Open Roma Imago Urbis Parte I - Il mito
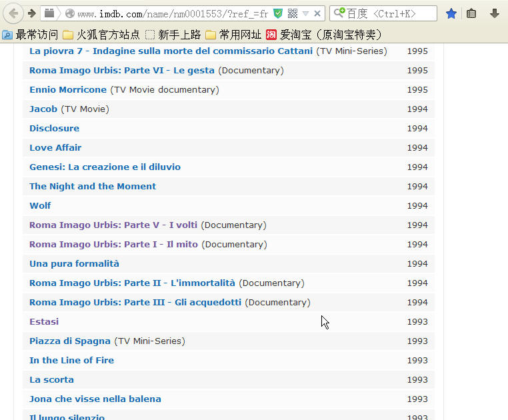Image resolution: width=508 pixels, height=420 pixels. 114,245
